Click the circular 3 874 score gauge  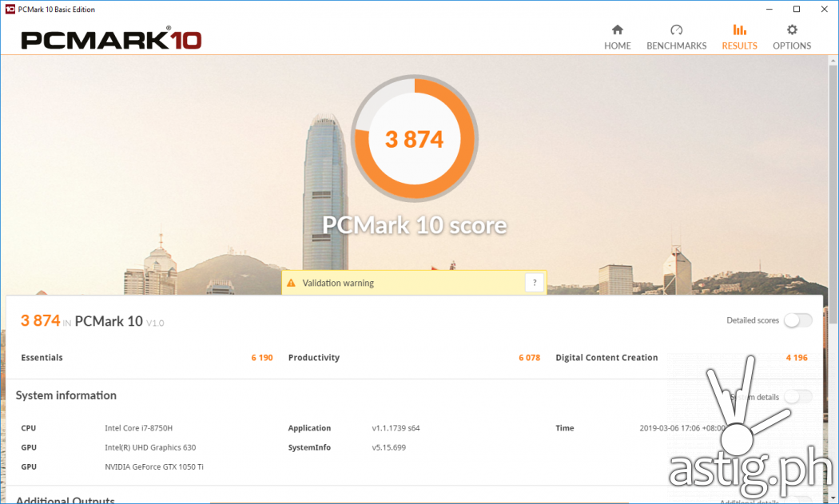click(x=415, y=138)
